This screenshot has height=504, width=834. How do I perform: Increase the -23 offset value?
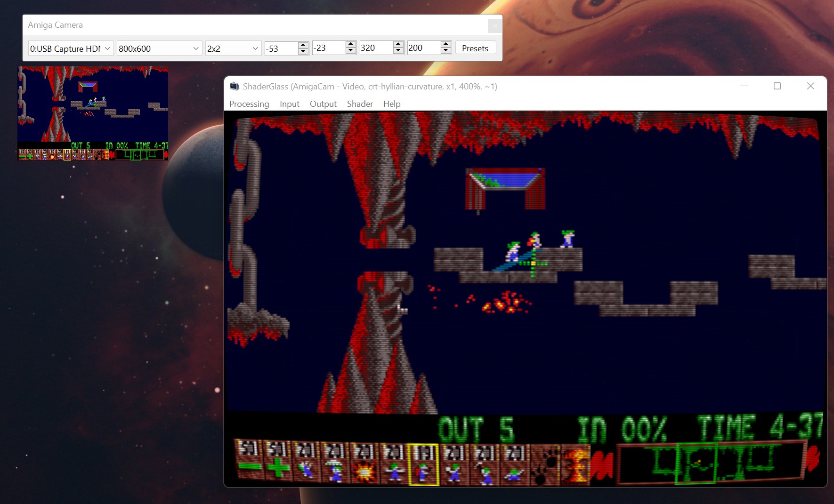tap(350, 44)
